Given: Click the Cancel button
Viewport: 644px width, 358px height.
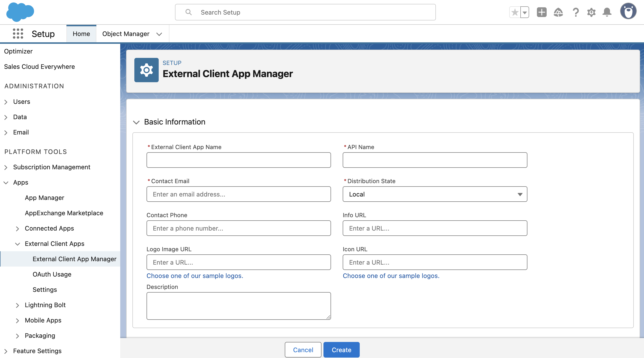Looking at the screenshot, I should pyautogui.click(x=303, y=350).
